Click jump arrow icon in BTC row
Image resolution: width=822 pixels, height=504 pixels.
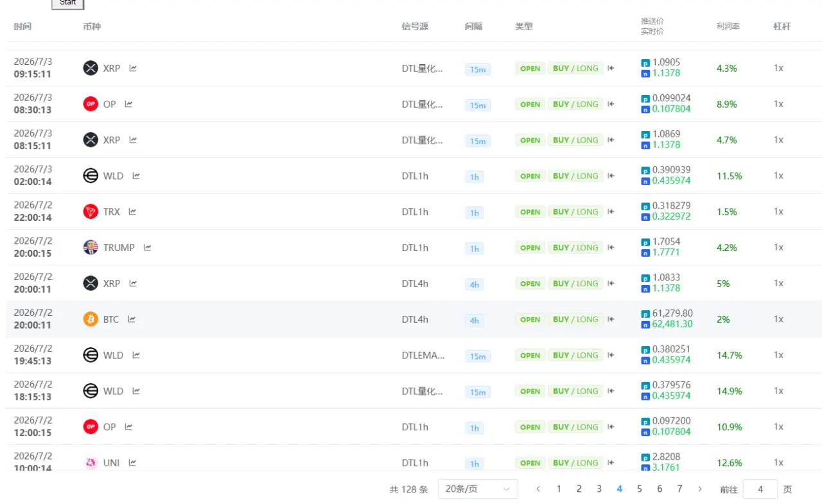pos(611,319)
